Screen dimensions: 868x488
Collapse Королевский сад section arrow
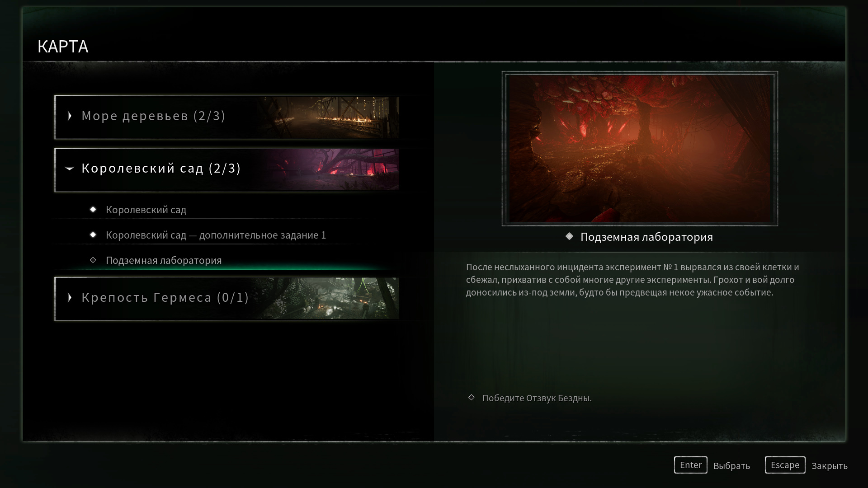coord(69,169)
